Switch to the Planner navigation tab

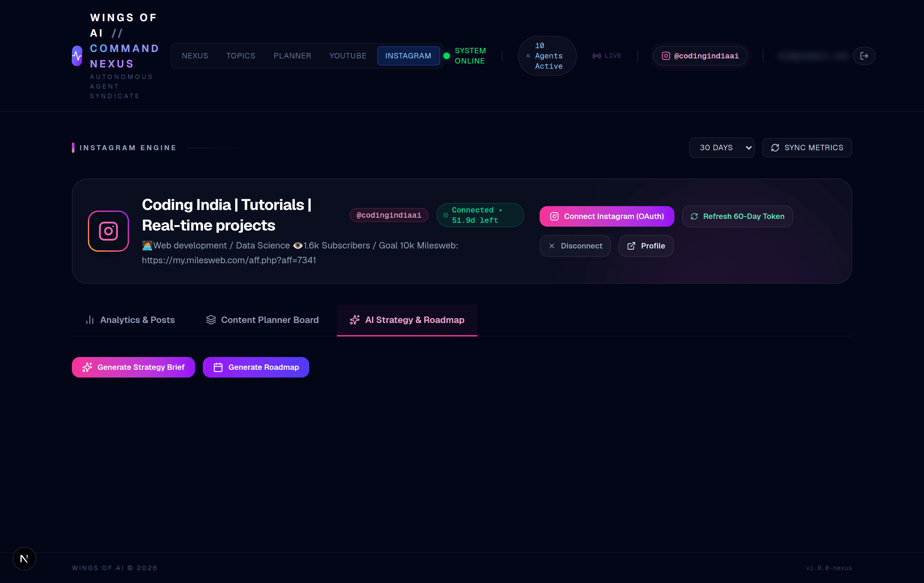(292, 56)
